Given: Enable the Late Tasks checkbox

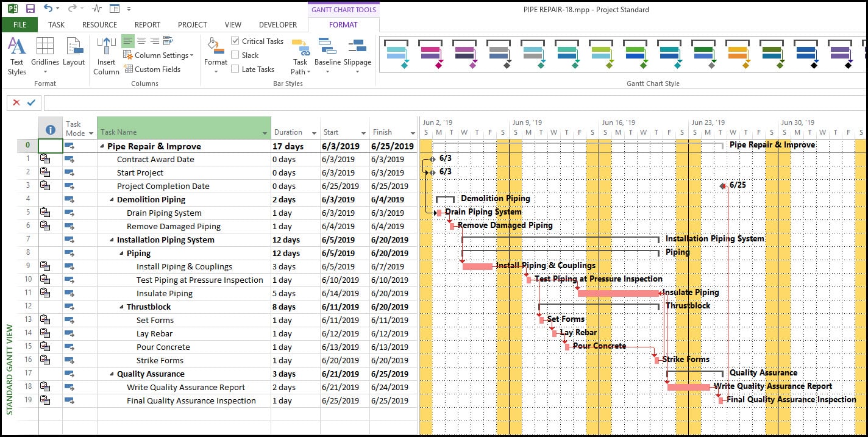Looking at the screenshot, I should 235,69.
